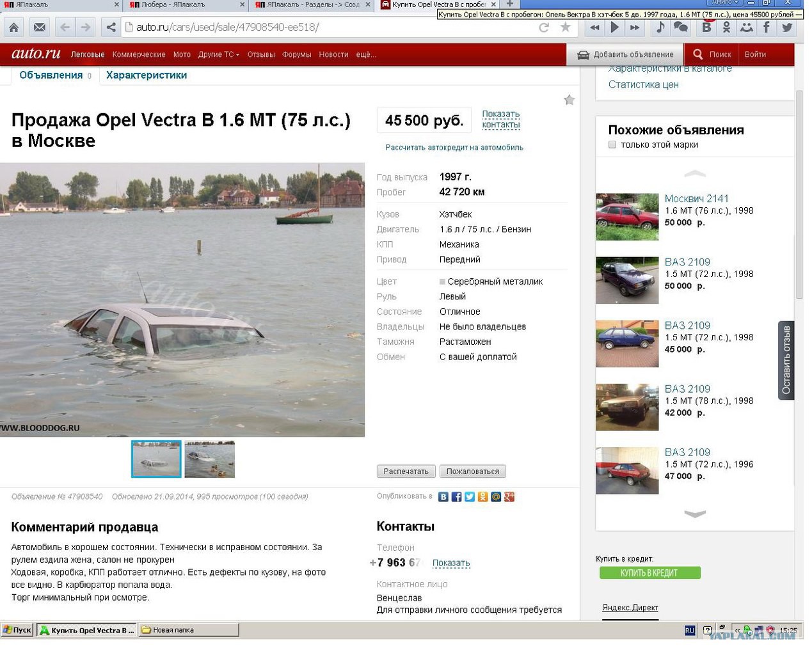Share listing to Odnoklassniki icon
Screen dimensions: 812x655
(482, 497)
